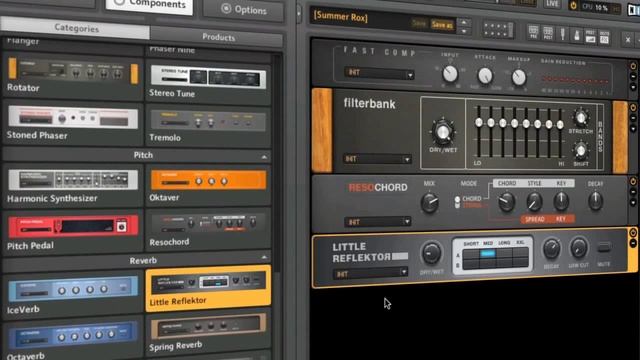Click the Save as button
The width and height of the screenshot is (640, 360).
coord(442,24)
